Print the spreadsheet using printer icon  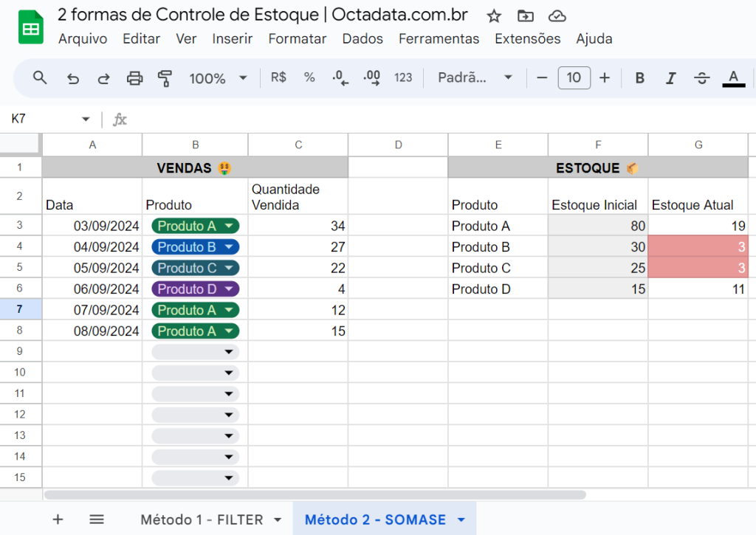[x=134, y=77]
